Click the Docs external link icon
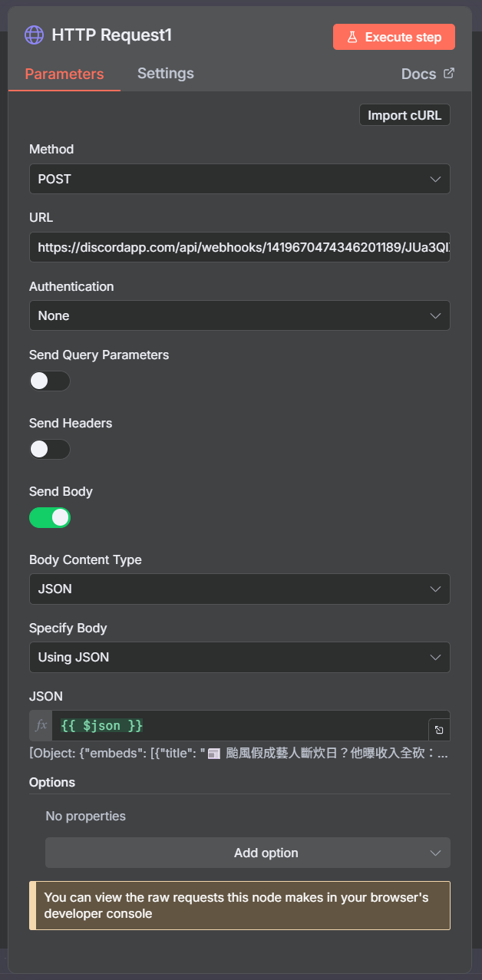Viewport: 482px width, 980px height. (x=449, y=74)
